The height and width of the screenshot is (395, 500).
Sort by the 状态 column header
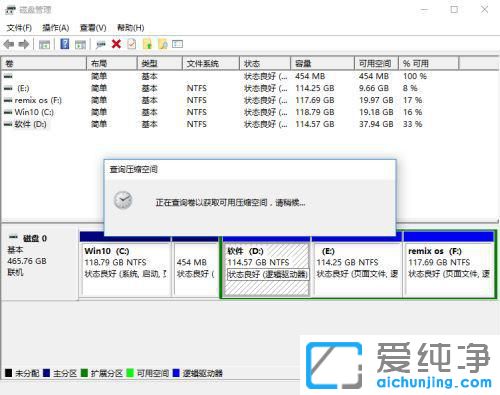point(265,63)
